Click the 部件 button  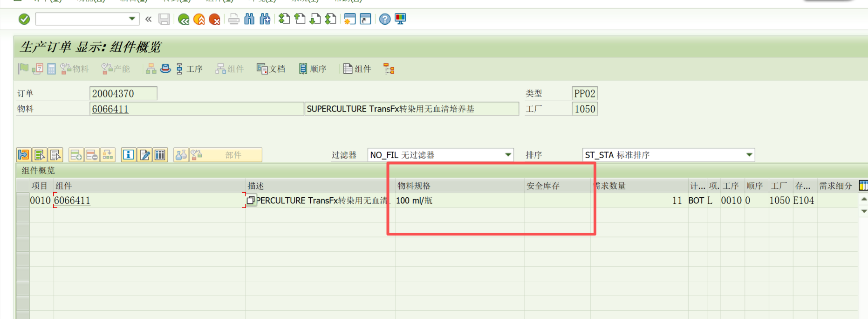click(x=226, y=155)
